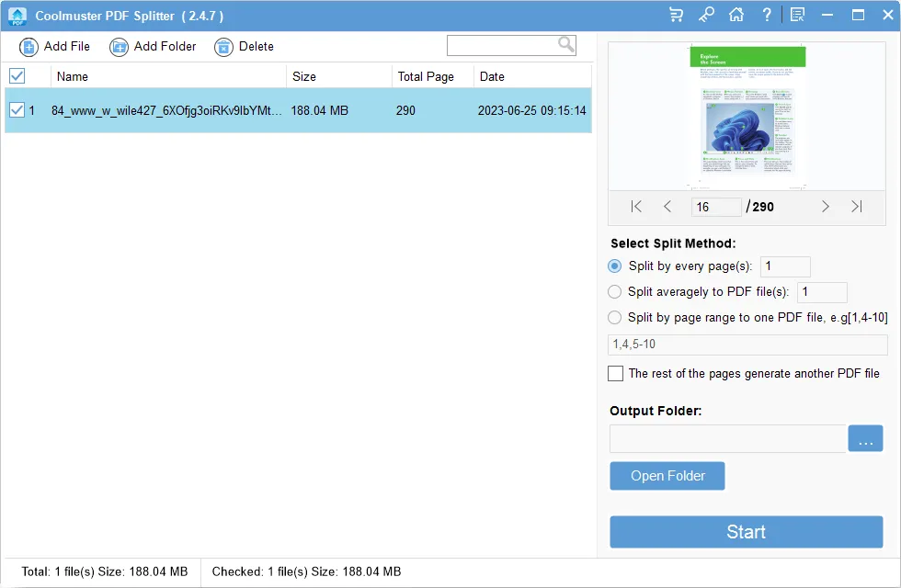Click the feedback log icon in the titlebar

[x=796, y=15]
